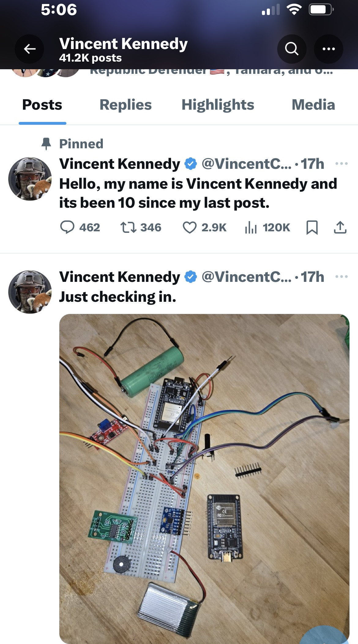Select the Posts tab
This screenshot has height=644, width=358.
point(42,105)
